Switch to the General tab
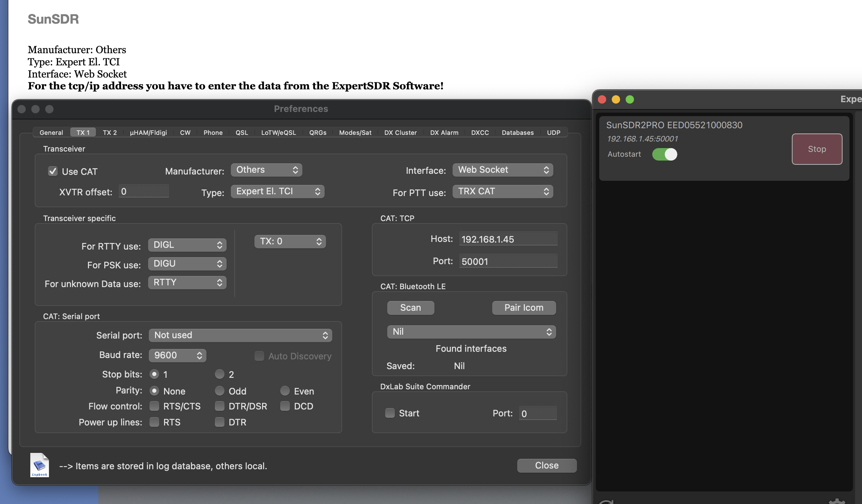The width and height of the screenshot is (862, 504). coord(51,132)
